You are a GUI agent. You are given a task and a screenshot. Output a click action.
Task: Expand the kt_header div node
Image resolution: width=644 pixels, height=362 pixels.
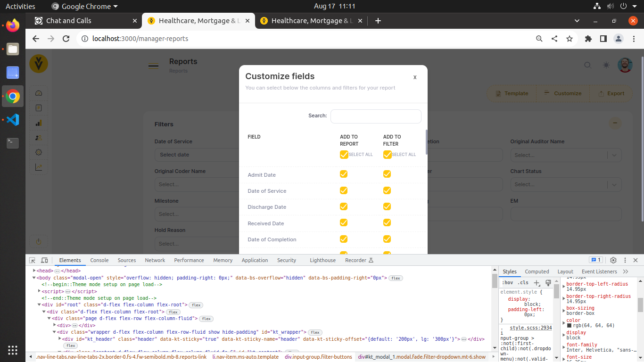pos(60,339)
